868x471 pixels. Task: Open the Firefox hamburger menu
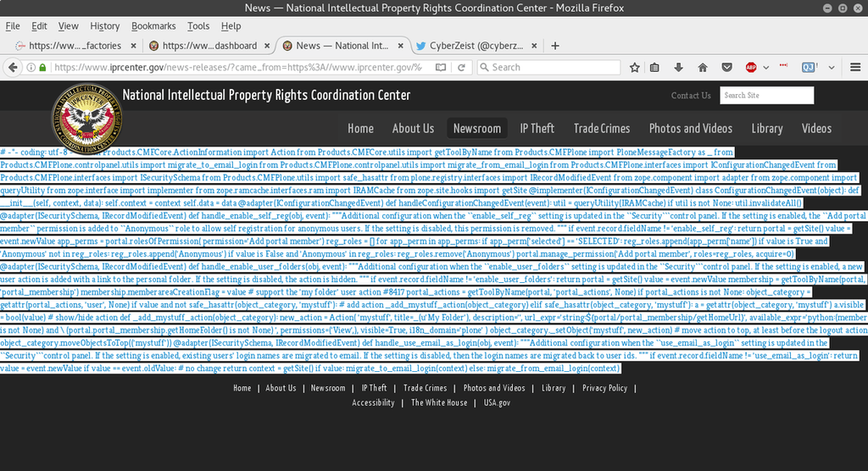click(855, 67)
